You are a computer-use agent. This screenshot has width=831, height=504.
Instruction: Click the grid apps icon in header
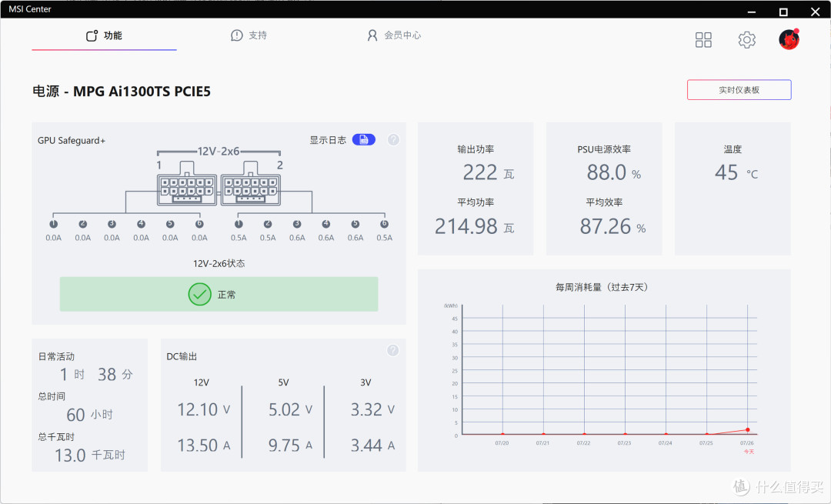(x=703, y=40)
